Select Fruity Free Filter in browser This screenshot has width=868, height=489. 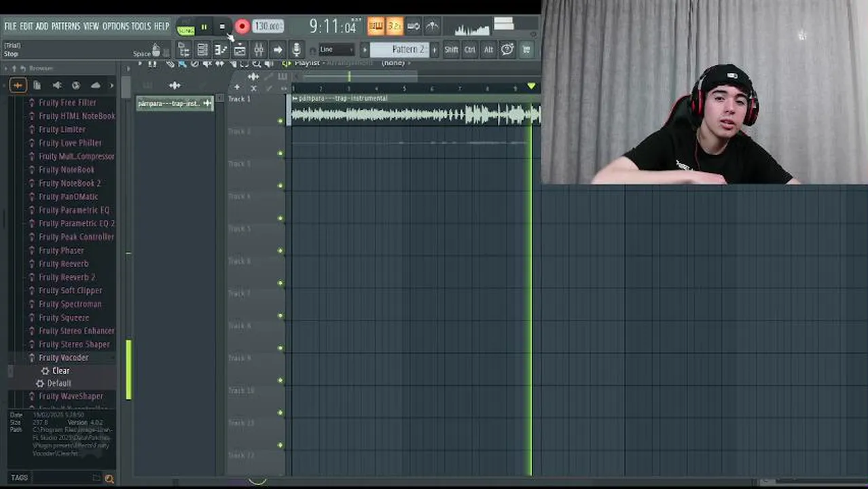67,103
